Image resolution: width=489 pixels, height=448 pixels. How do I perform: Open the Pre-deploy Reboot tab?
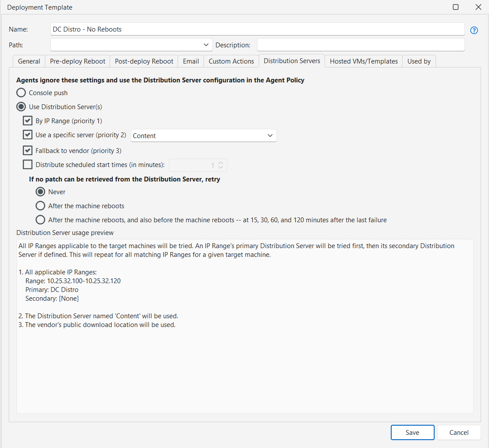[x=78, y=61]
